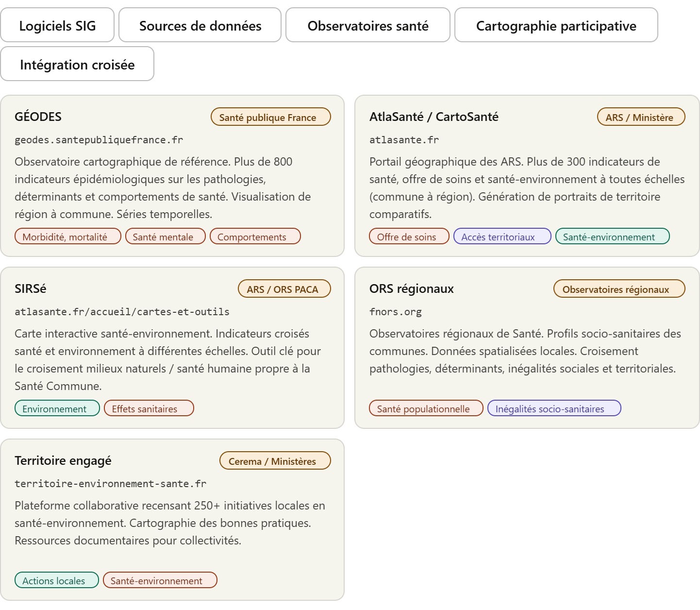This screenshot has width=700, height=610.
Task: Switch to Intégration croisée tab
Action: click(x=77, y=64)
